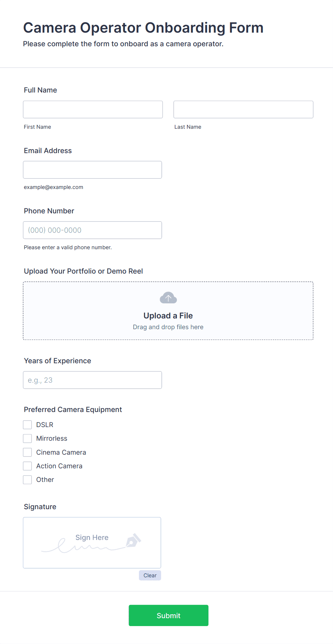Tick the Cinema Camera checkbox
Viewport: 333px width, 644px height.
coord(28,452)
